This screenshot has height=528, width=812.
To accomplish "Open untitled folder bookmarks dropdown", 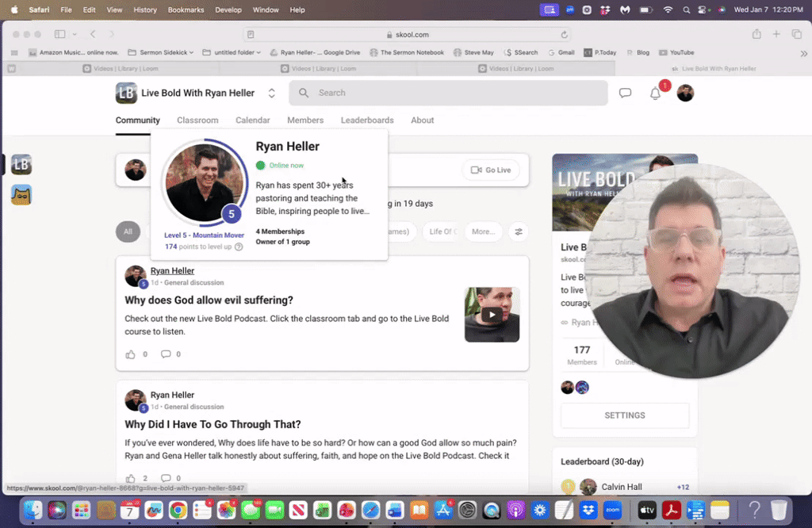I will click(x=232, y=52).
